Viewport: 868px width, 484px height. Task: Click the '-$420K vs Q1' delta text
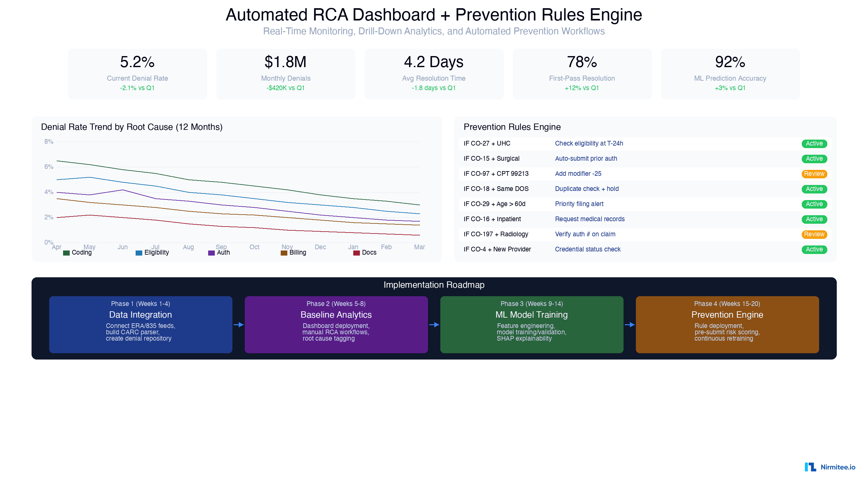tap(286, 88)
